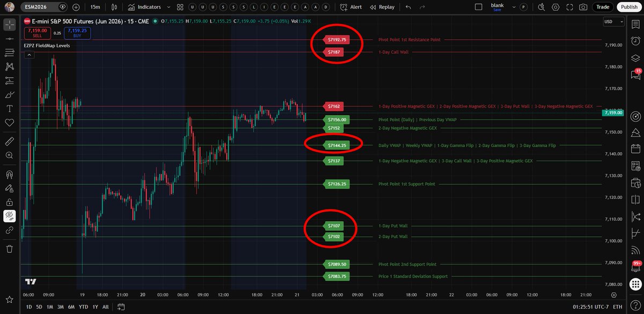Activate the zoom in magnifier tool
644x314 pixels.
tap(9, 155)
